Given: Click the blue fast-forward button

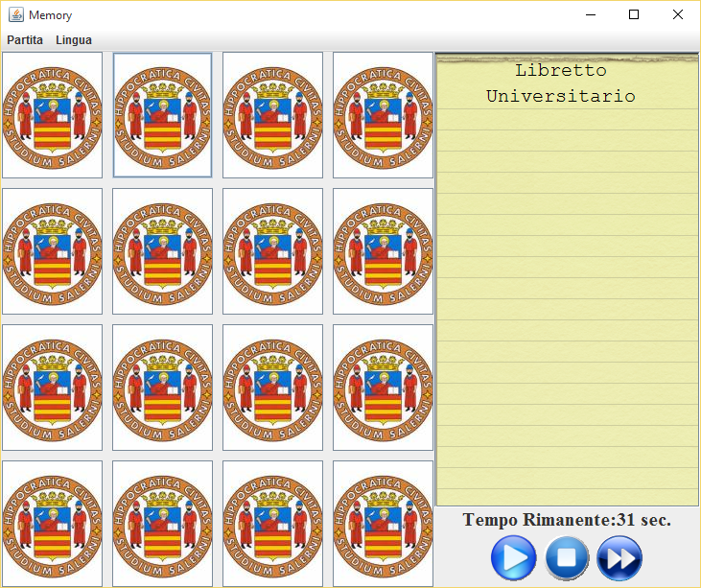Looking at the screenshot, I should click(619, 558).
